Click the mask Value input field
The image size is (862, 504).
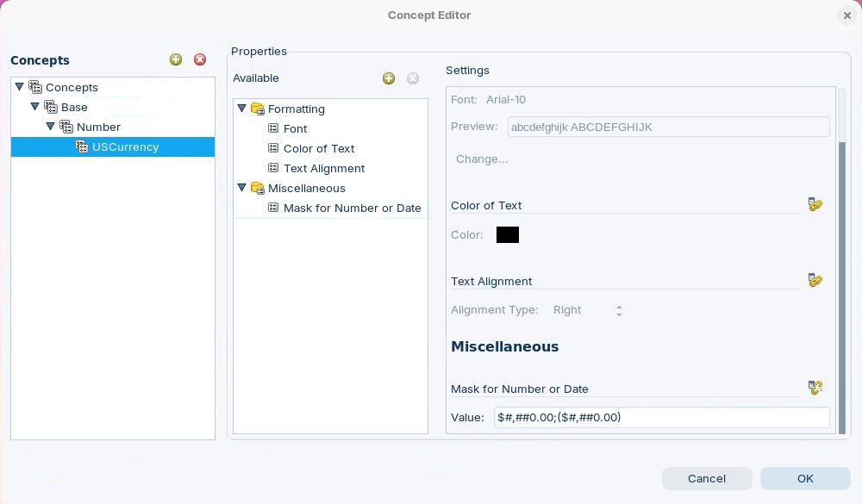pos(661,418)
